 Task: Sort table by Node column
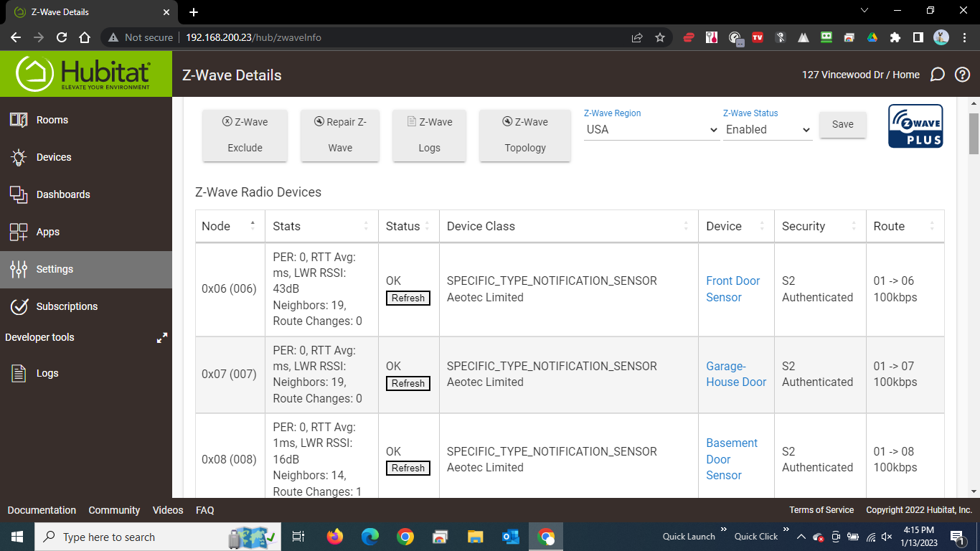pos(230,226)
